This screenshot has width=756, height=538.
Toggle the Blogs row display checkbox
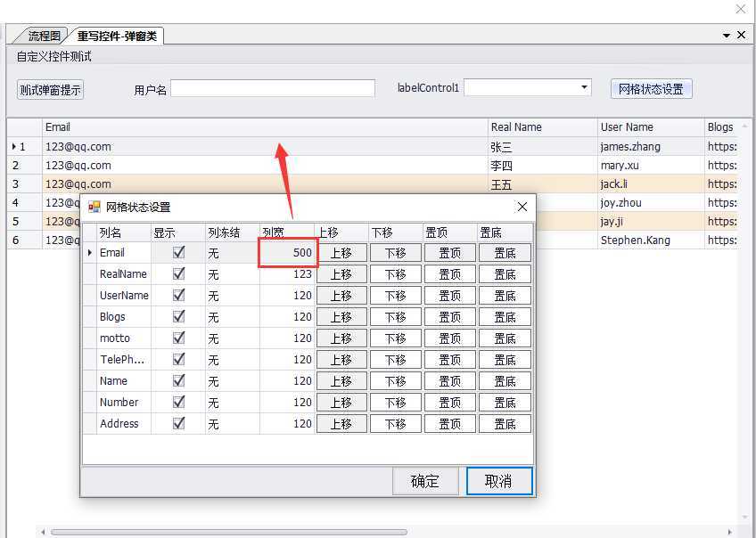pyautogui.click(x=179, y=316)
